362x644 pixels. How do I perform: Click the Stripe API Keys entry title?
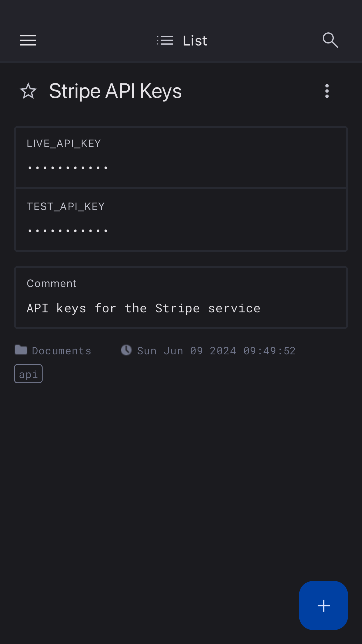[115, 91]
